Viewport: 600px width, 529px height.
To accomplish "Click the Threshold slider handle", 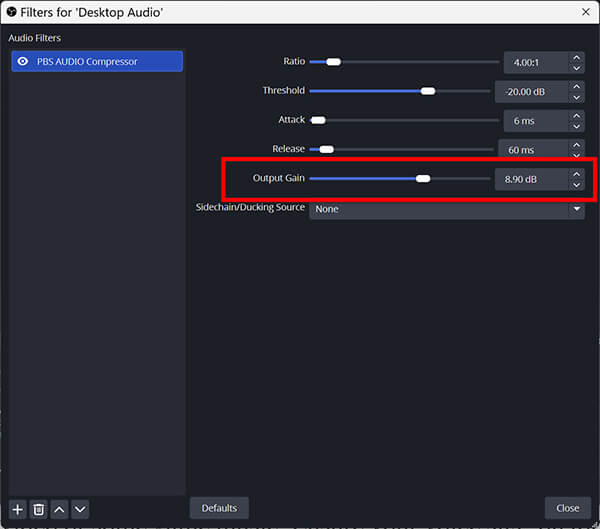I will click(428, 91).
